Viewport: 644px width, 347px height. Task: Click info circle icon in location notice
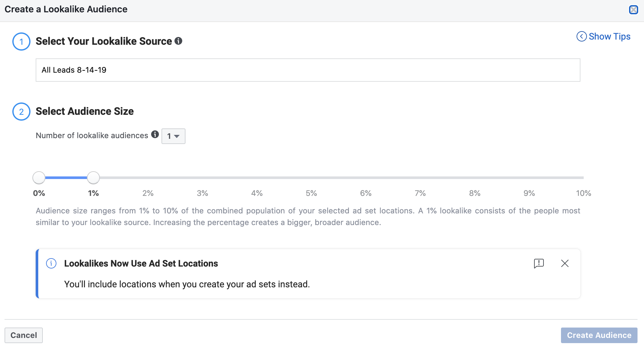point(51,263)
